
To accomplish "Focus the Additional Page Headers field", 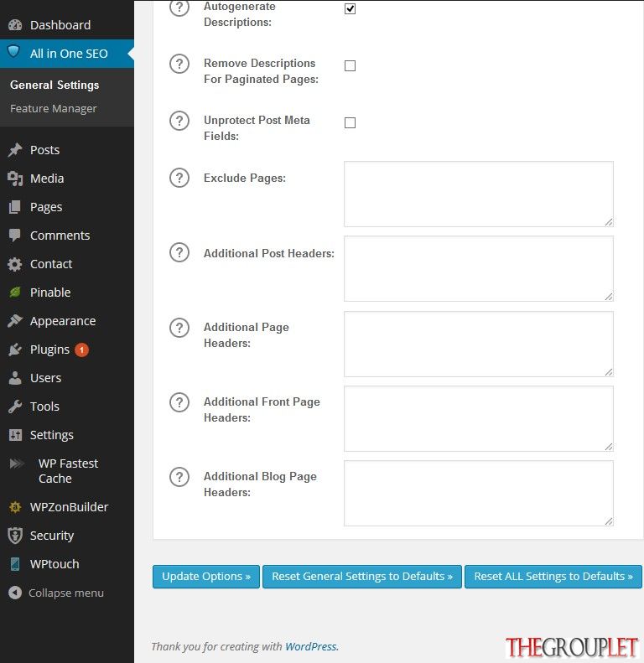I will pos(479,344).
